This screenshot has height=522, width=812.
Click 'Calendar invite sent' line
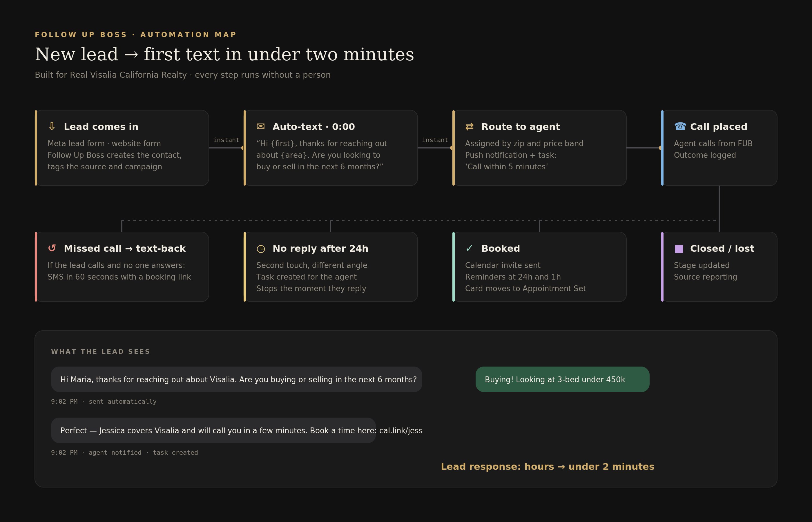tap(503, 265)
